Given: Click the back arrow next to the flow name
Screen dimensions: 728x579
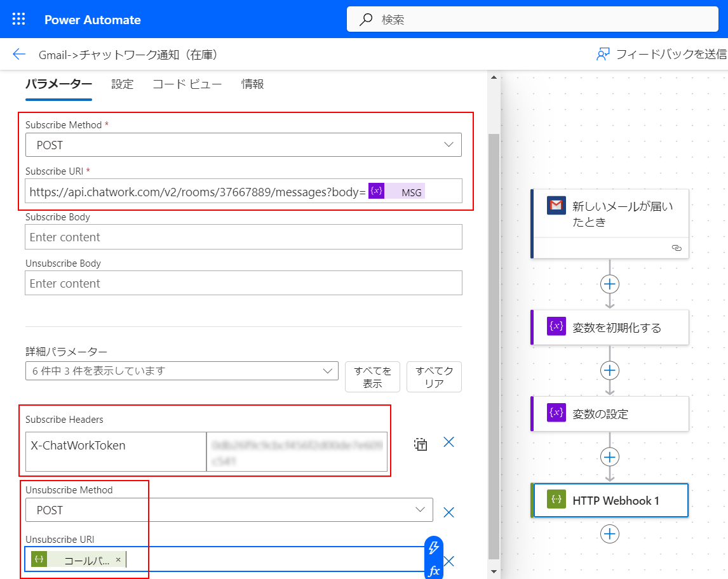Looking at the screenshot, I should tap(18, 55).
